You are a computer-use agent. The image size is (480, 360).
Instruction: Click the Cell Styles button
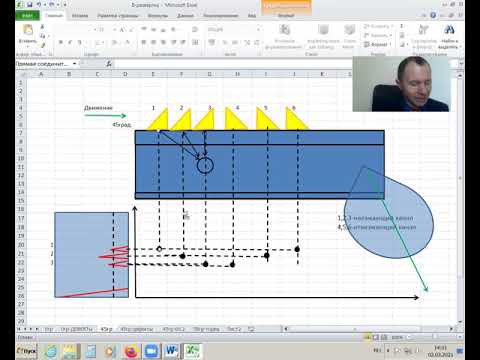[349, 37]
